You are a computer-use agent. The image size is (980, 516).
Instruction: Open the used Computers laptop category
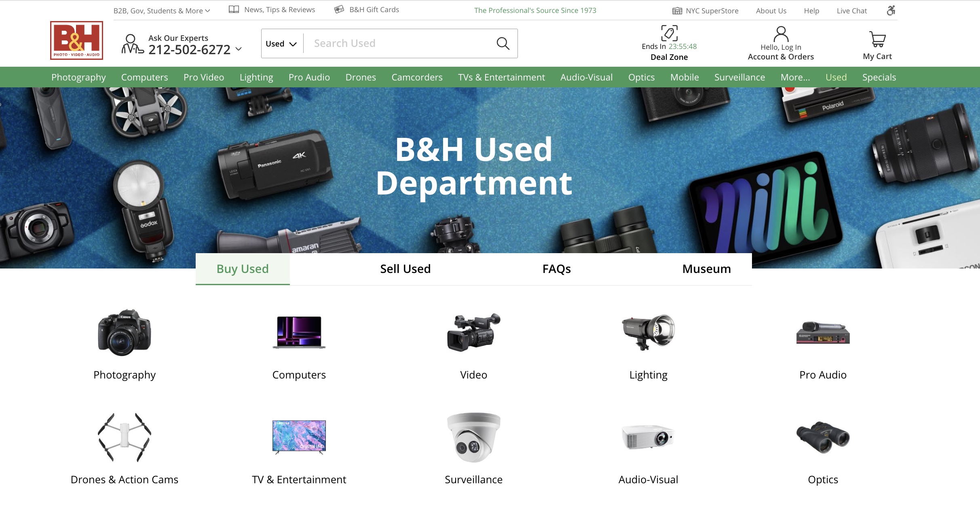pyautogui.click(x=299, y=332)
